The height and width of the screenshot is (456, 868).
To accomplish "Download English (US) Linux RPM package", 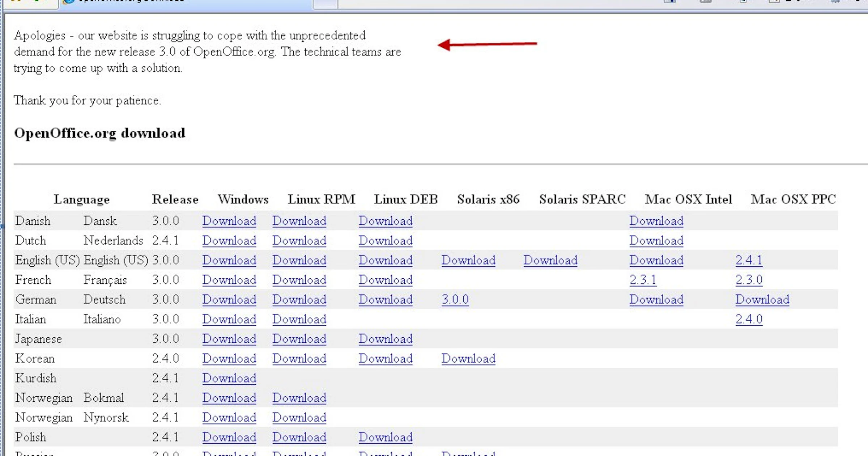I will (299, 260).
